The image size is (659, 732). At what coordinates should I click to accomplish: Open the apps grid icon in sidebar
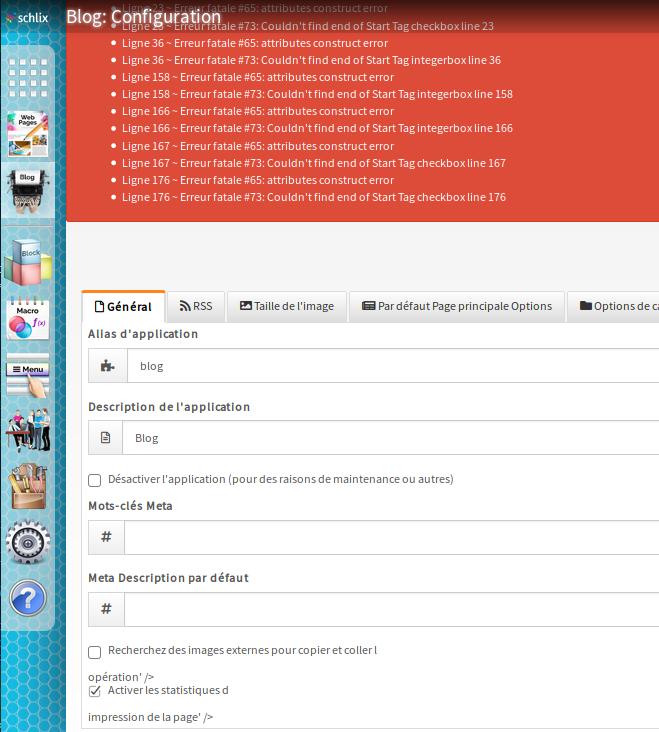tap(28, 77)
